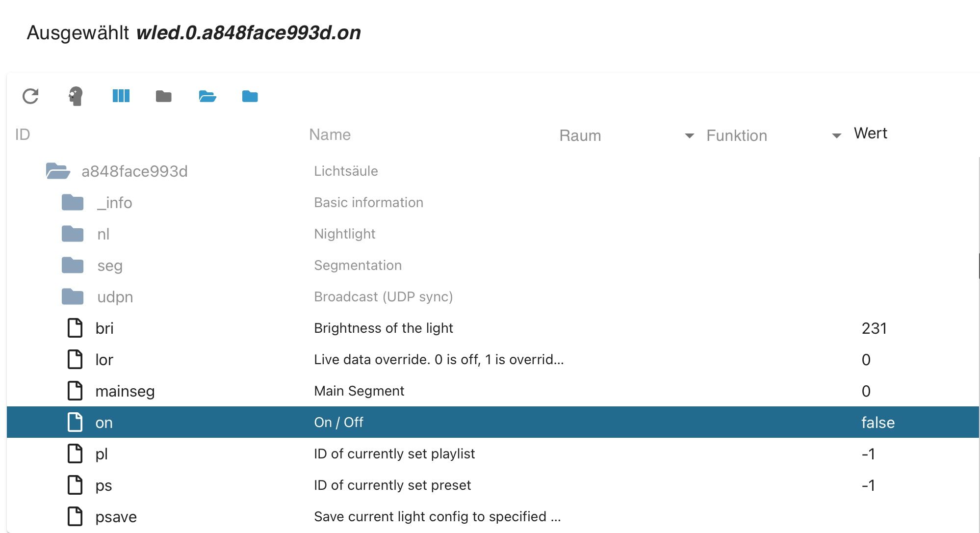Click the blue closed folder toolbar icon
Viewport: 980px width, 533px height.
250,96
